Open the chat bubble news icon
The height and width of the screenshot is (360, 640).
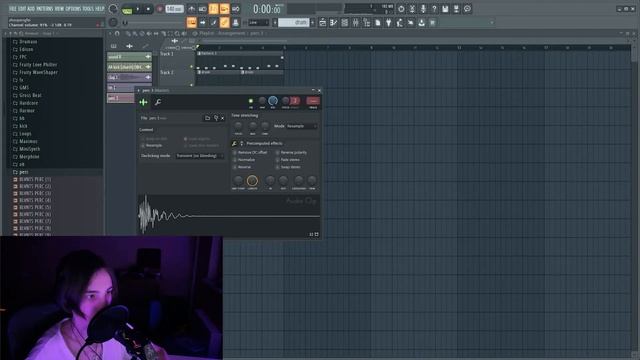coord(467,9)
